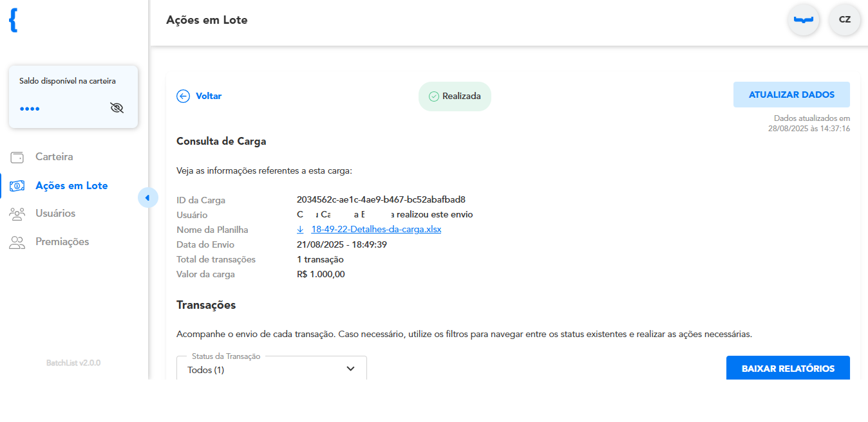Click the Voltar back arrow icon
The height and width of the screenshot is (422, 868).
click(x=183, y=96)
